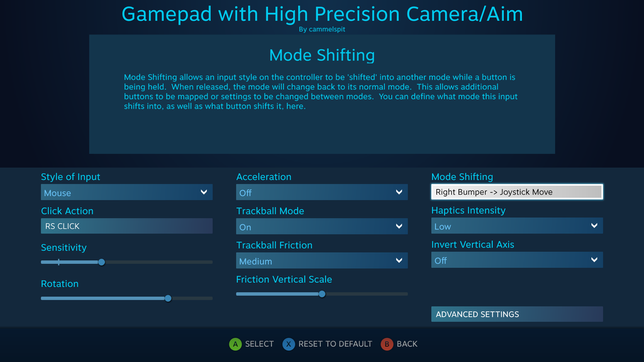644x362 pixels.
Task: Open the Trackball Friction dropdown
Action: coord(322,260)
